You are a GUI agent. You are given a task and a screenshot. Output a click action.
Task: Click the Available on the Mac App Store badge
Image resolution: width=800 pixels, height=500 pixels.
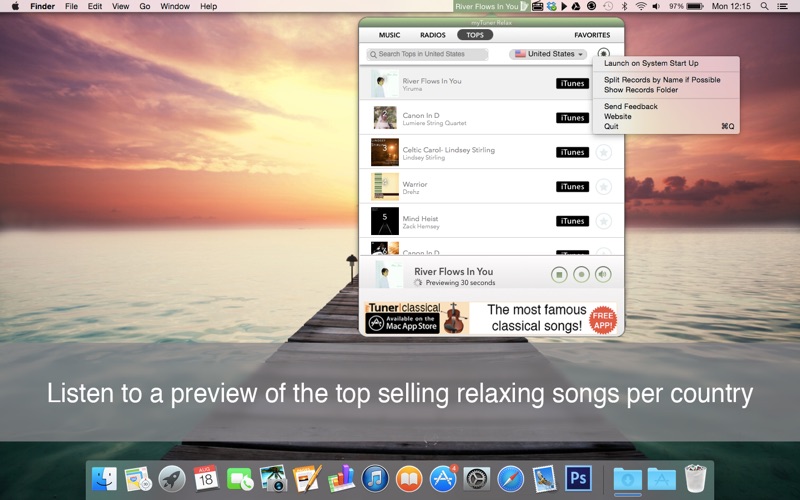point(403,323)
